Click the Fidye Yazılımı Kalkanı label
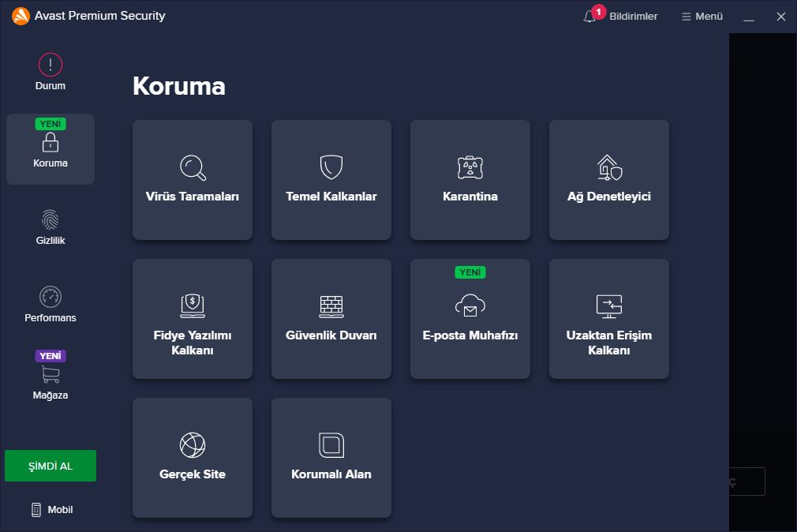 point(193,343)
